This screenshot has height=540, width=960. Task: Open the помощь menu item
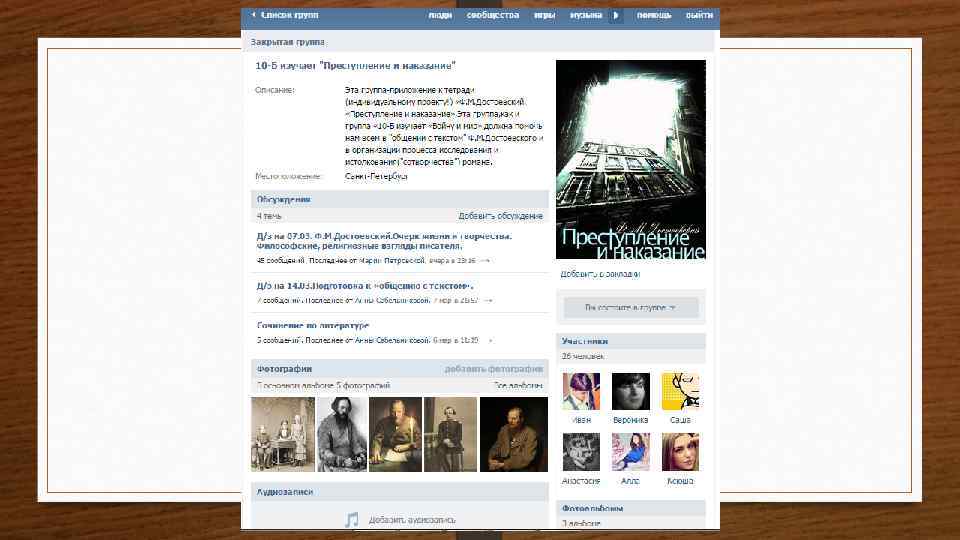coord(654,15)
